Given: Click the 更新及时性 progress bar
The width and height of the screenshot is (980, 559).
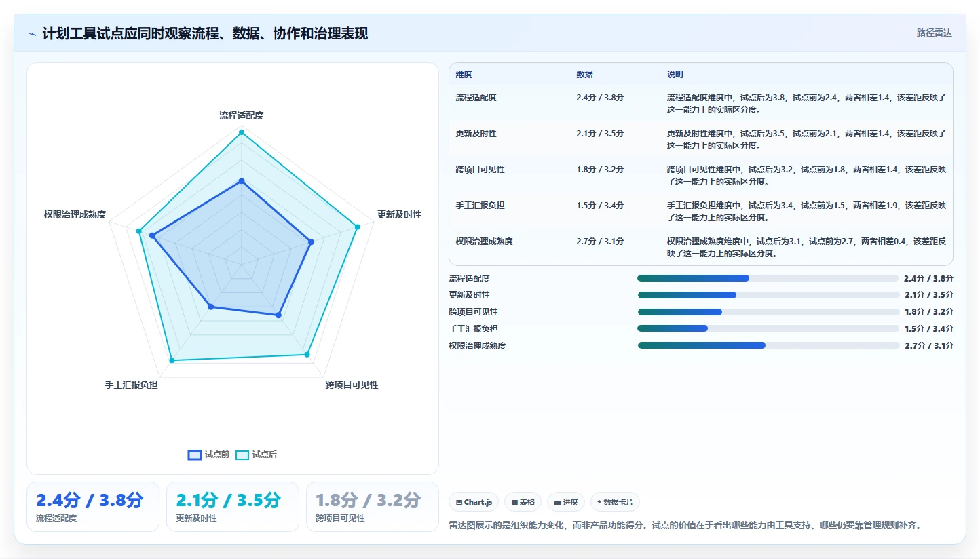Looking at the screenshot, I should coord(768,295).
